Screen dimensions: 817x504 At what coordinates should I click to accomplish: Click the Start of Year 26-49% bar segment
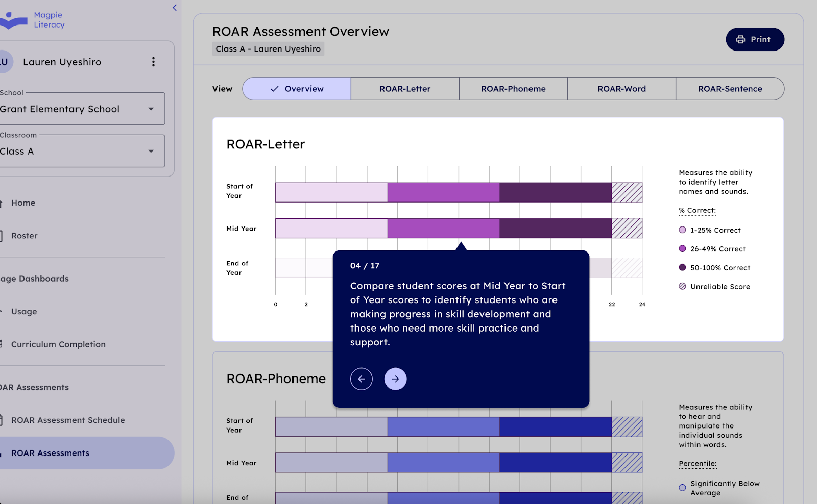click(443, 192)
